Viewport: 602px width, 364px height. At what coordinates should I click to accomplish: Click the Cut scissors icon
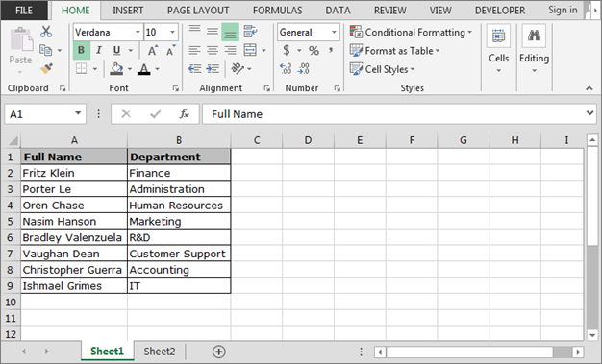(x=46, y=32)
